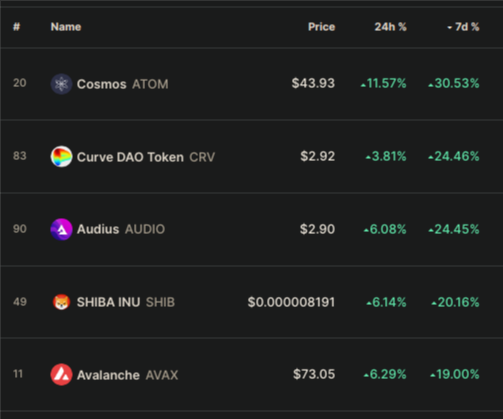This screenshot has width=503, height=419.
Task: Sort by 24h % column header
Action: [390, 27]
